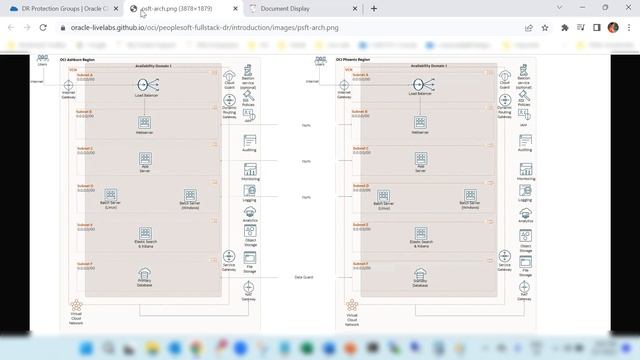Image resolution: width=640 pixels, height=360 pixels.
Task: Click the Service Gateway icon in Ashburn region
Action: tap(229, 256)
